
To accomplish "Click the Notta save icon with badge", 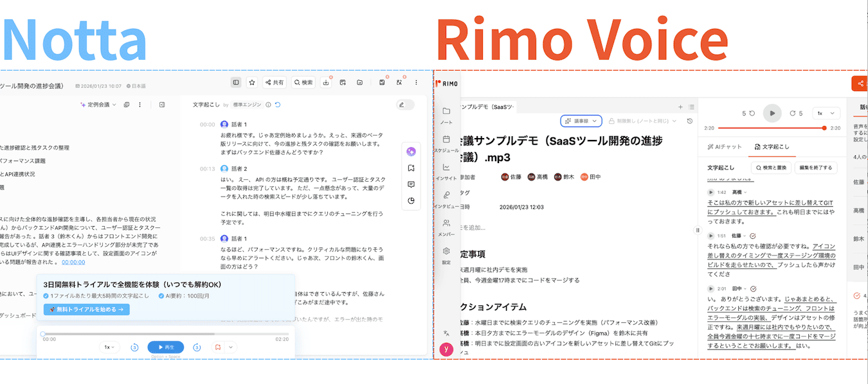I will pyautogui.click(x=383, y=82).
